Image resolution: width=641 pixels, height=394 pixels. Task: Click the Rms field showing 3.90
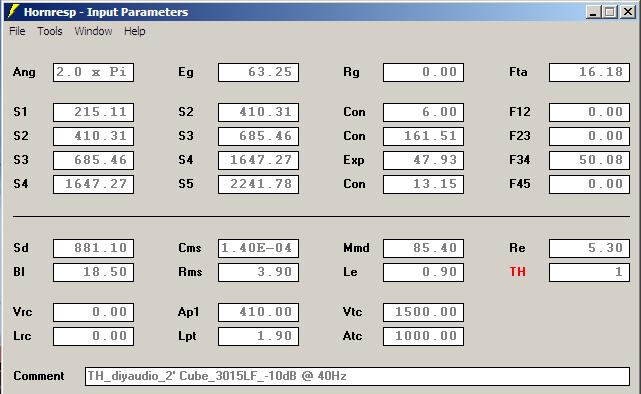[x=258, y=272]
